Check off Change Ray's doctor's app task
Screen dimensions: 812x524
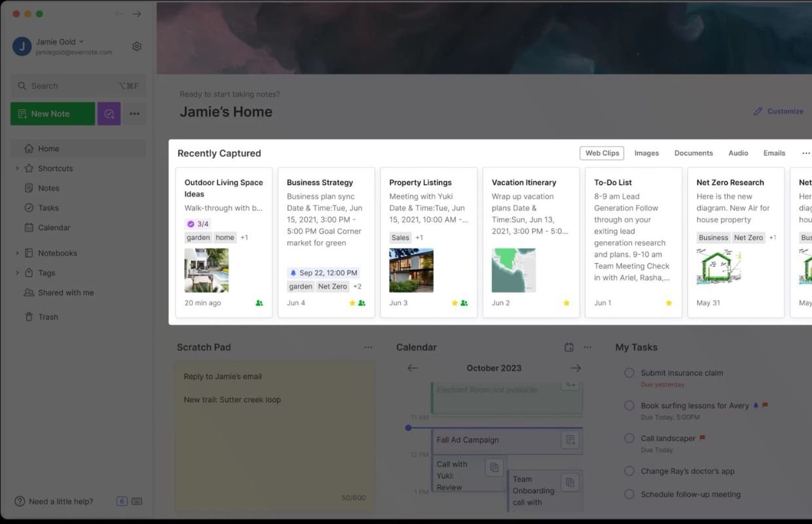629,471
